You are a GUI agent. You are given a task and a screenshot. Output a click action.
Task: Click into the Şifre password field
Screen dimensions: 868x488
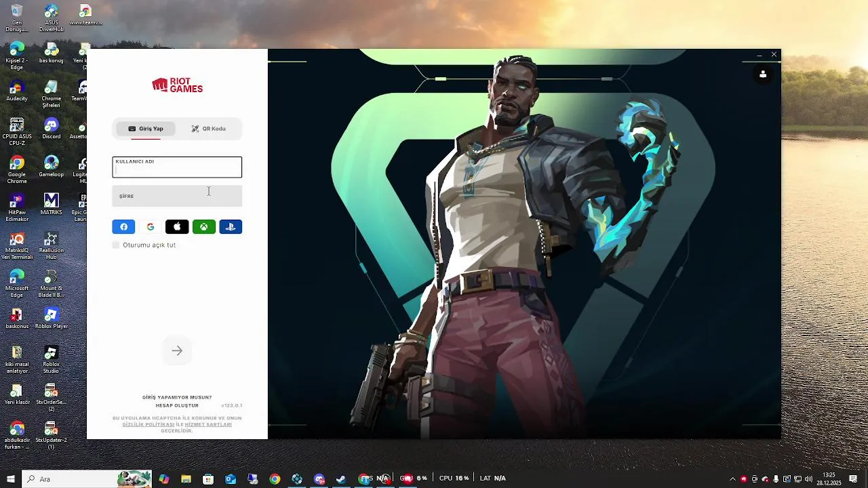pyautogui.click(x=177, y=197)
